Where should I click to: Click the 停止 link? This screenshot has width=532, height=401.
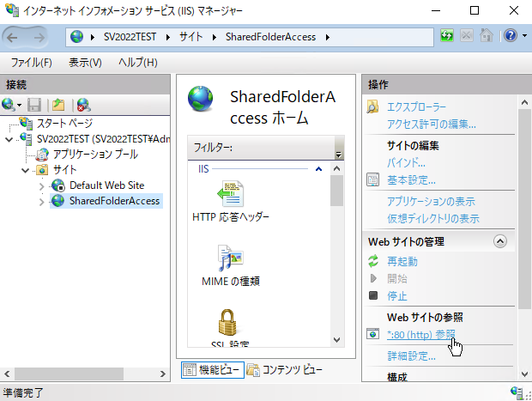pyautogui.click(x=397, y=295)
